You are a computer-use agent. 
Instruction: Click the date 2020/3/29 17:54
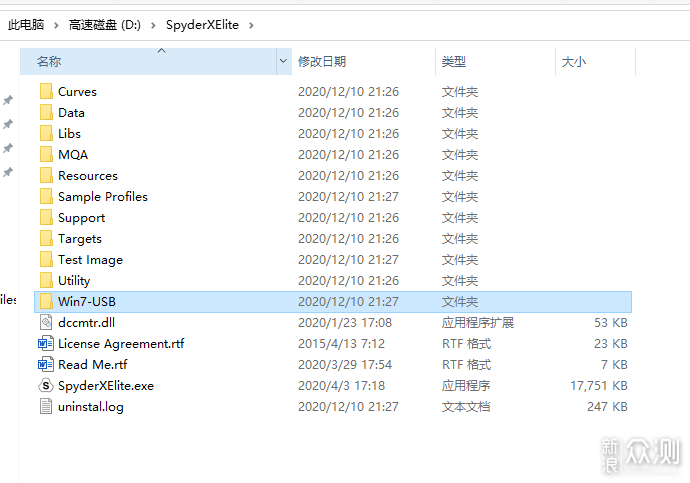pos(345,365)
